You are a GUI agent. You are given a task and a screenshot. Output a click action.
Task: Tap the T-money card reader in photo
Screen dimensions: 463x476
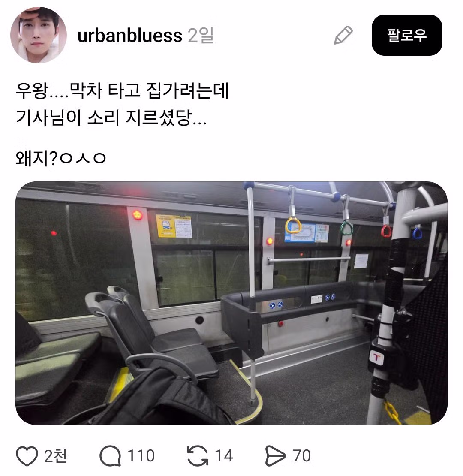tap(376, 357)
